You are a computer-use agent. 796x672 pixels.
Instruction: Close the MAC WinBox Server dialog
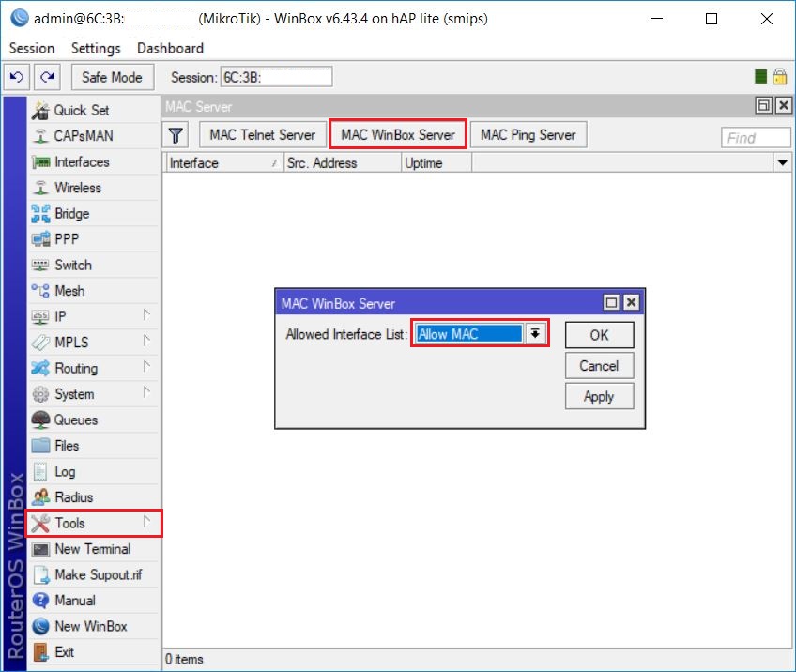631,302
